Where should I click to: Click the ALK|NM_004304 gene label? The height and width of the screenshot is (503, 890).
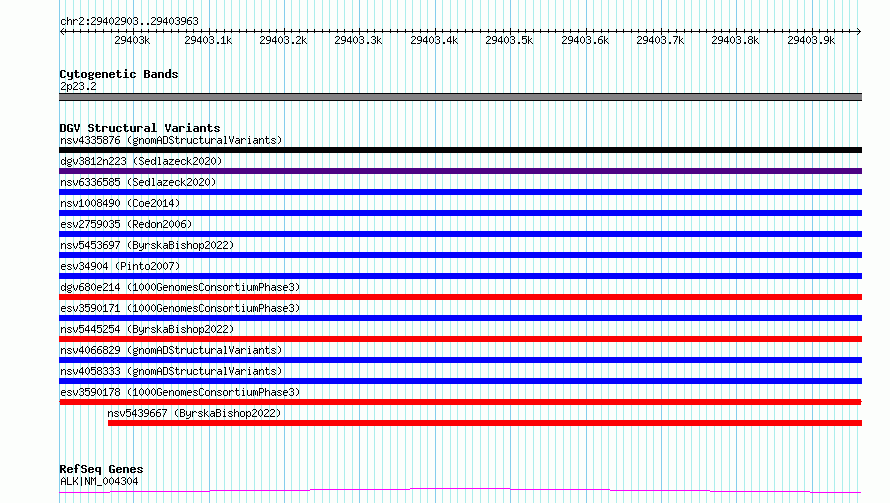(99, 481)
